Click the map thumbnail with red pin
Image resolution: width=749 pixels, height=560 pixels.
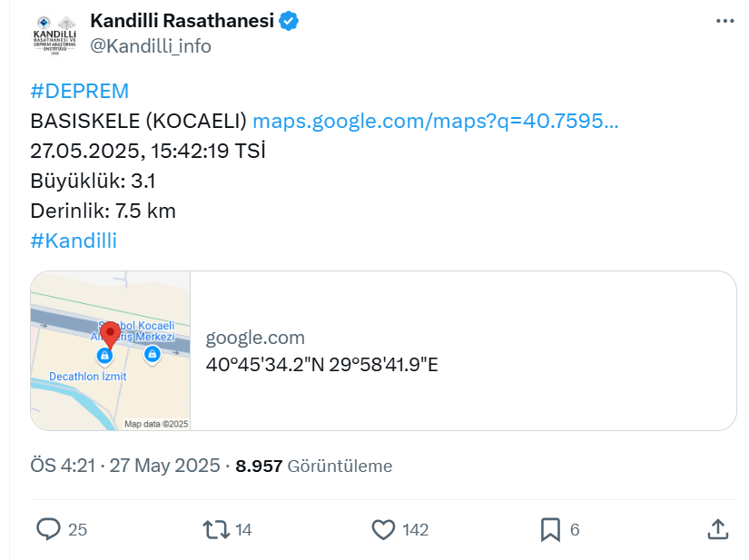coord(111,351)
